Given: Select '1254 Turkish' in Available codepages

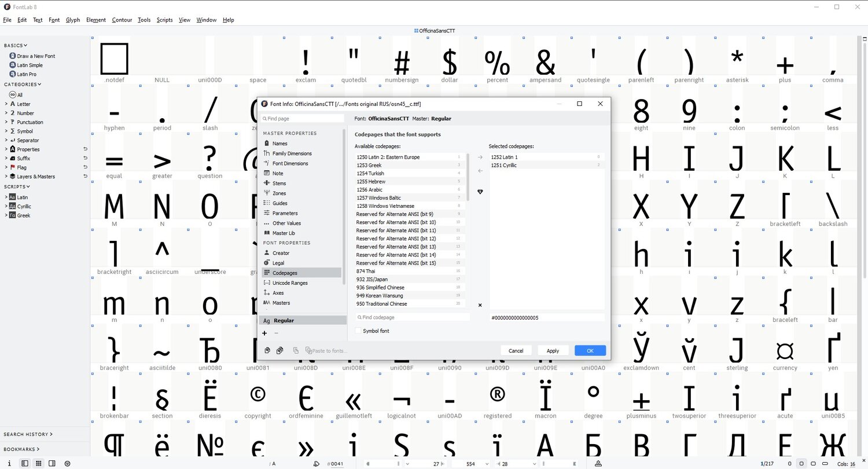Looking at the screenshot, I should (409, 173).
